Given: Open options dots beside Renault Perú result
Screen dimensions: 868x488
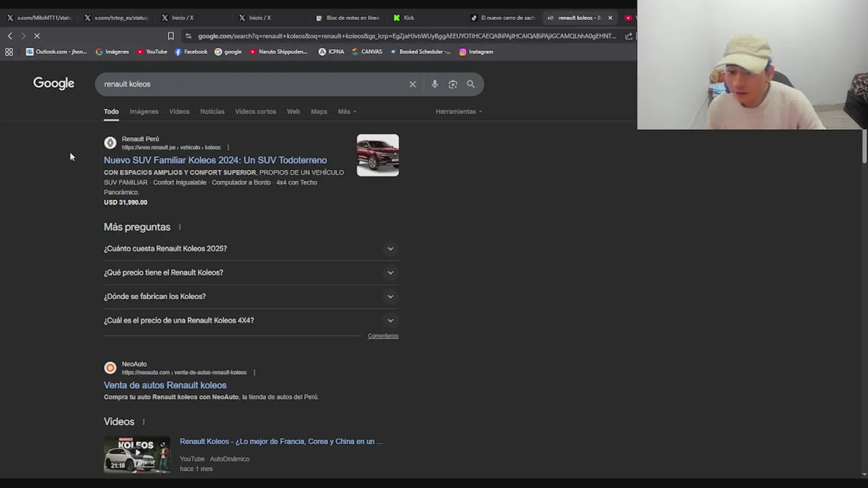Looking at the screenshot, I should 228,148.
